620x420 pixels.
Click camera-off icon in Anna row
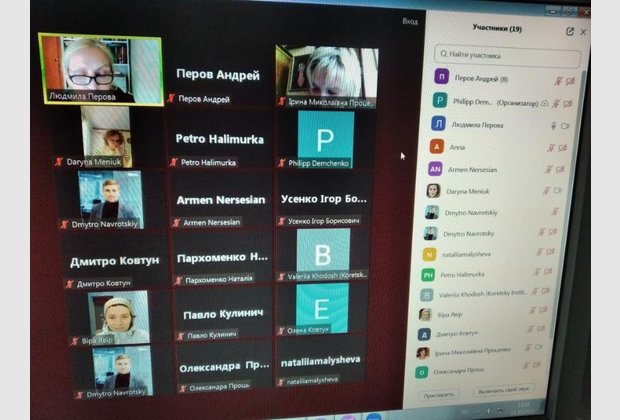click(563, 148)
